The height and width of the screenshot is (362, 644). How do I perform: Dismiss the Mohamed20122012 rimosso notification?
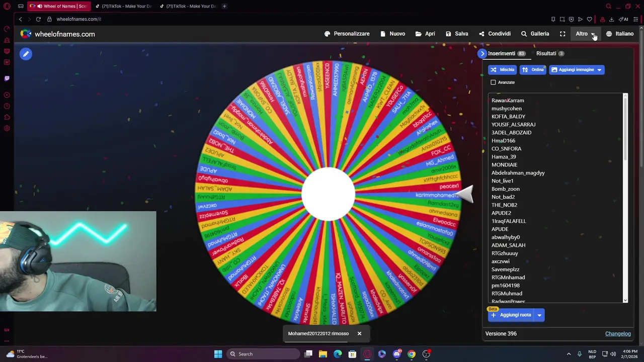(359, 333)
